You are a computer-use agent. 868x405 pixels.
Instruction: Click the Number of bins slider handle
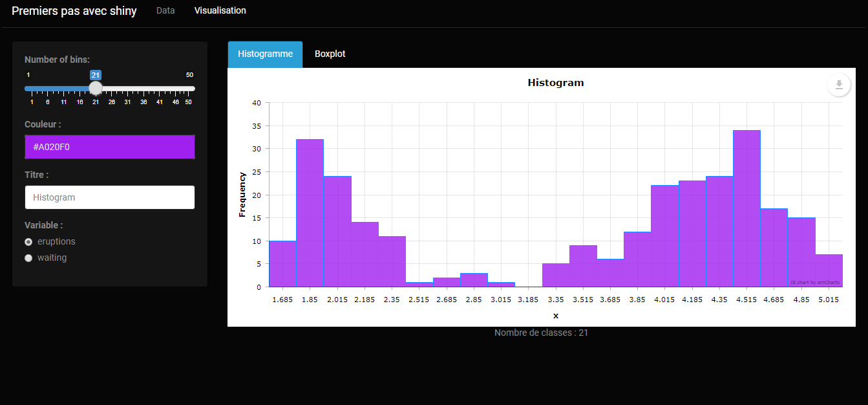pos(95,88)
